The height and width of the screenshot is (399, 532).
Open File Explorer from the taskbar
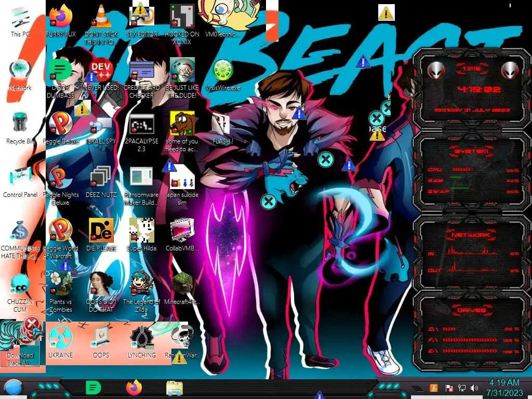175,388
